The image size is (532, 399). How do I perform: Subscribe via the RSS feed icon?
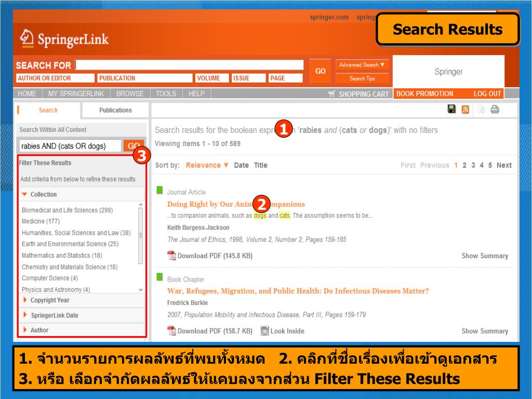click(465, 109)
